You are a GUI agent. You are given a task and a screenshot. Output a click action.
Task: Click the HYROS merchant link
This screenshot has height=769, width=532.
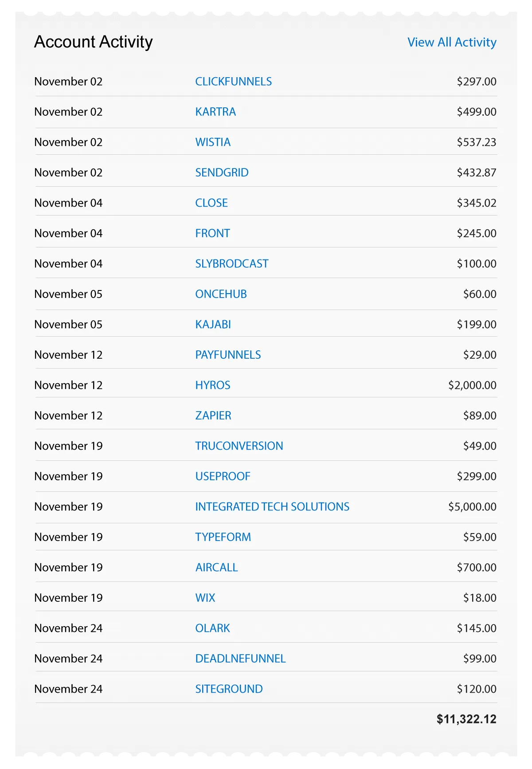click(213, 385)
